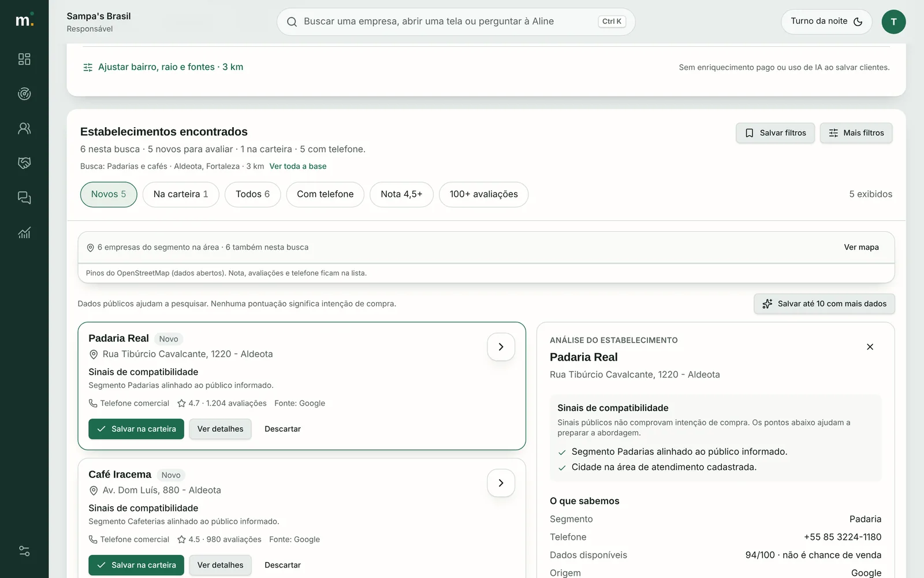This screenshot has width=924, height=578.
Task: Toggle the Com telefone filter
Action: tap(325, 194)
